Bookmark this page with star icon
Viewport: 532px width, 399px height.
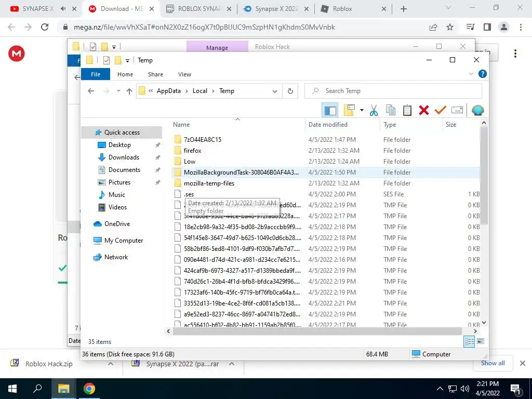pos(450,27)
